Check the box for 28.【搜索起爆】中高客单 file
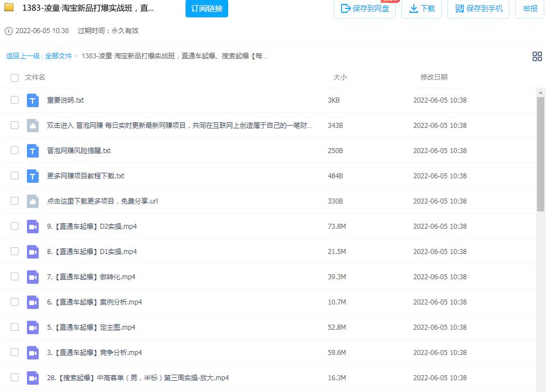The image size is (546, 392). point(15,377)
